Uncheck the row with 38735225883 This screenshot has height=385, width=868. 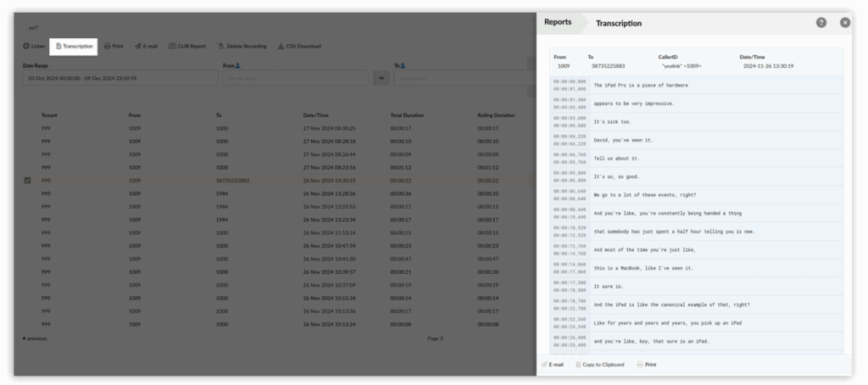click(28, 181)
